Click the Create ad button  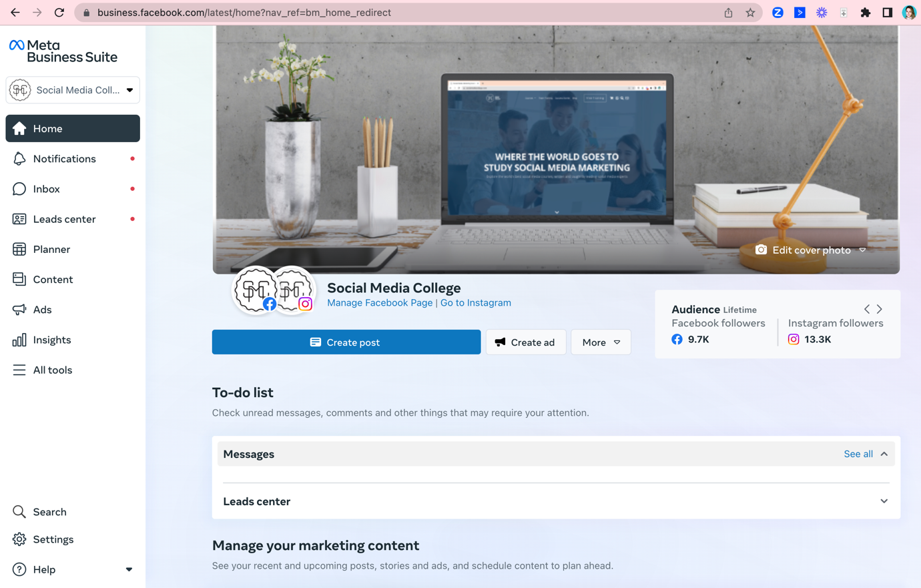pyautogui.click(x=526, y=342)
